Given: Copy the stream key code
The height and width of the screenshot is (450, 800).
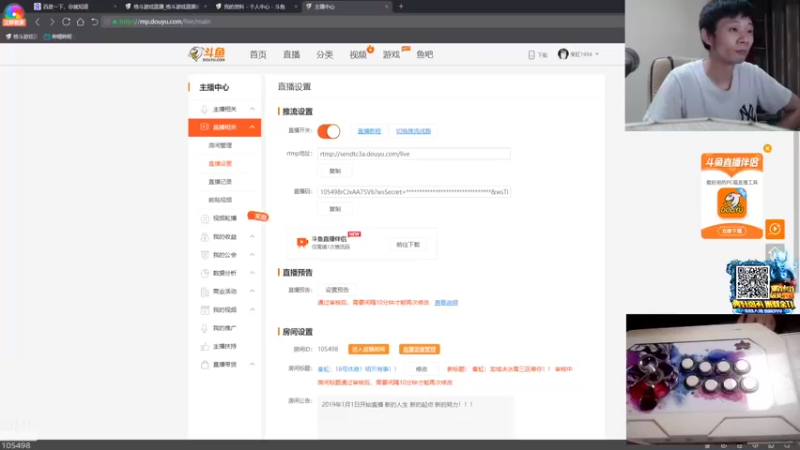Looking at the screenshot, I should [x=335, y=209].
